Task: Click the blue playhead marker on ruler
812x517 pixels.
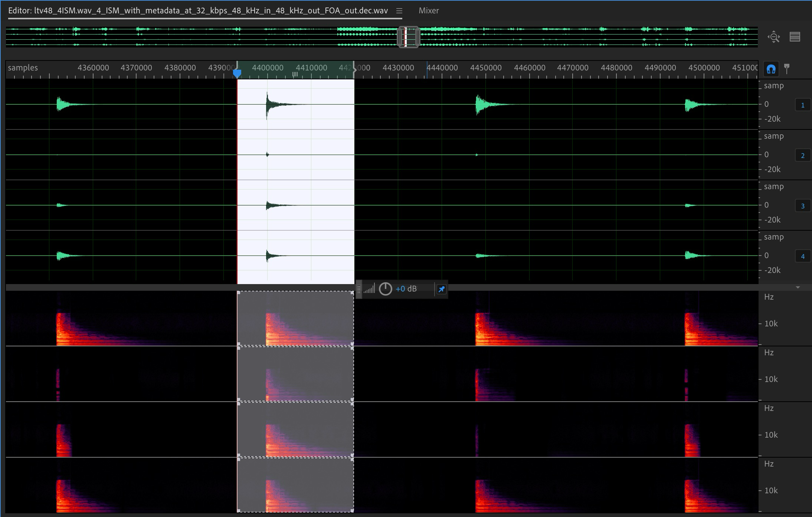Action: (x=237, y=73)
